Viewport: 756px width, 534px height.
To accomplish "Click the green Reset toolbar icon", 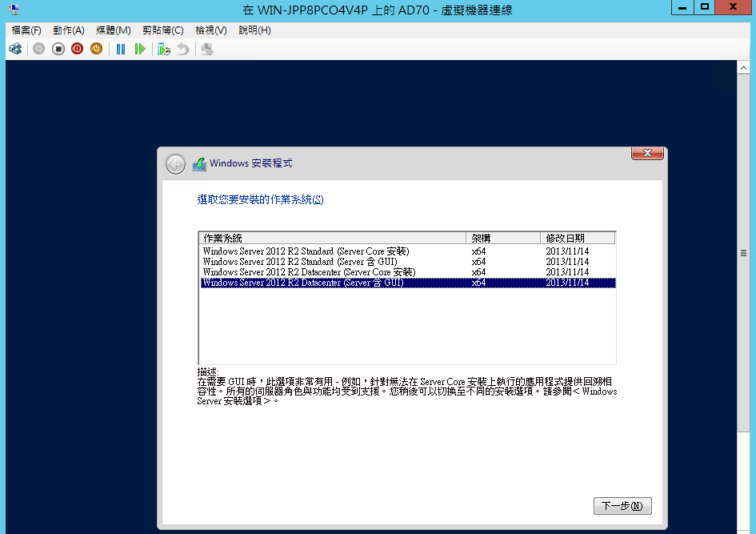I will [x=140, y=49].
